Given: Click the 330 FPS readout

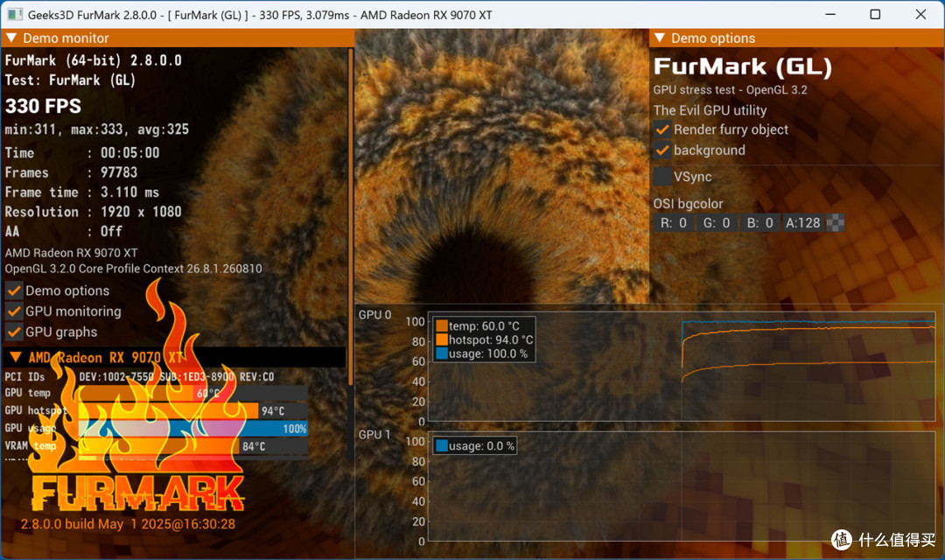Looking at the screenshot, I should (43, 106).
